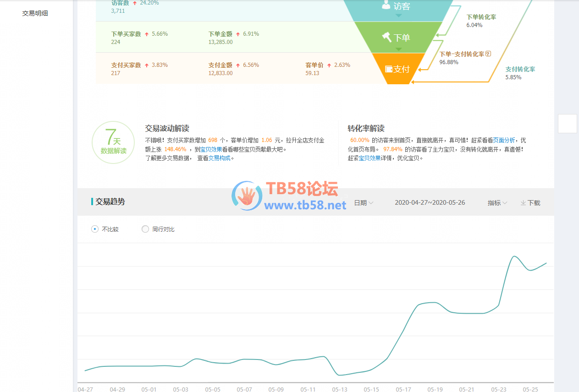Click the wallet icon on 支付 stage
Image resolution: width=579 pixels, height=392 pixels.
[x=389, y=69]
